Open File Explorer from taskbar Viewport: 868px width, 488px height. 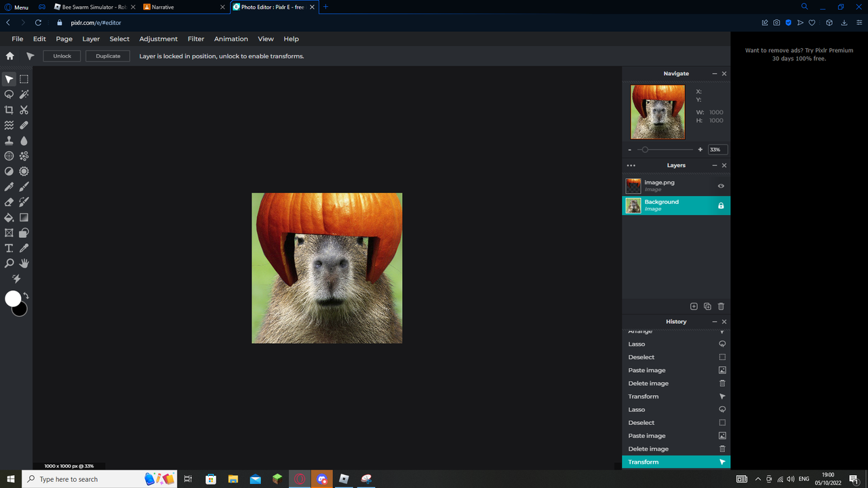[x=233, y=479]
